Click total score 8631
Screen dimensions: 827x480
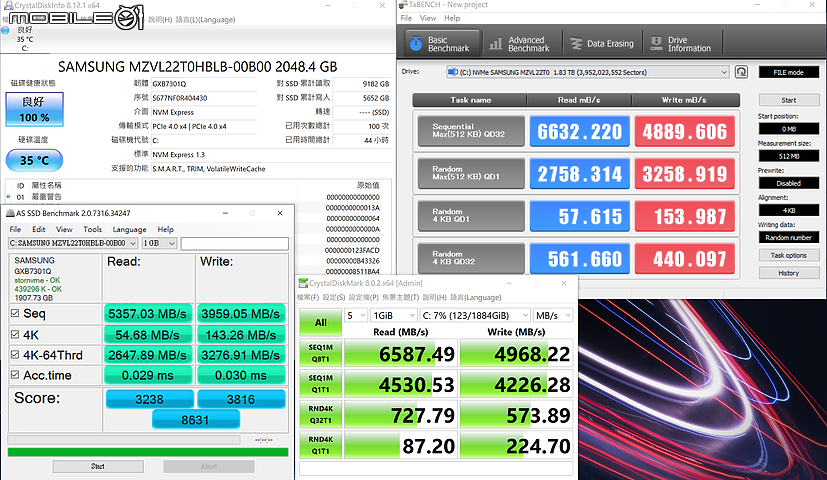click(196, 420)
